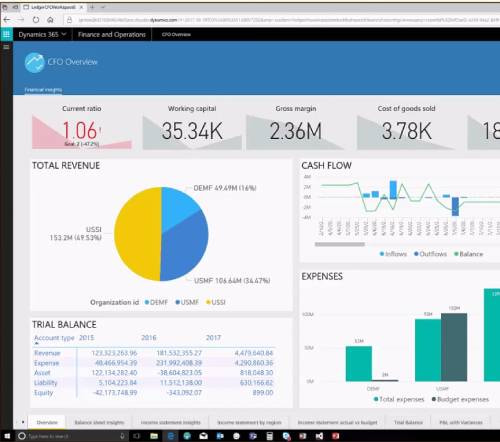Viewport: 500px width, 442px height.
Task: Toggle the Total expenses legend item
Action: pyautogui.click(x=399, y=399)
